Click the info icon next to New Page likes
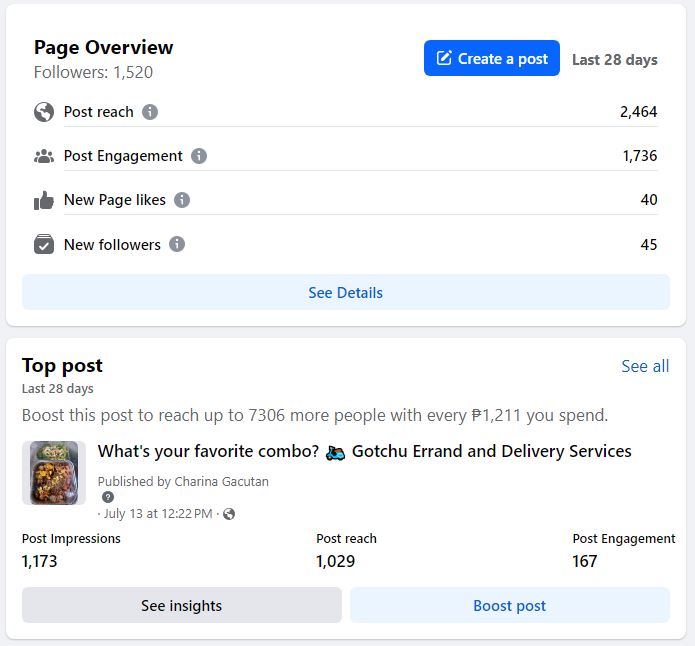Viewport: 695px width, 646px height. (182, 200)
